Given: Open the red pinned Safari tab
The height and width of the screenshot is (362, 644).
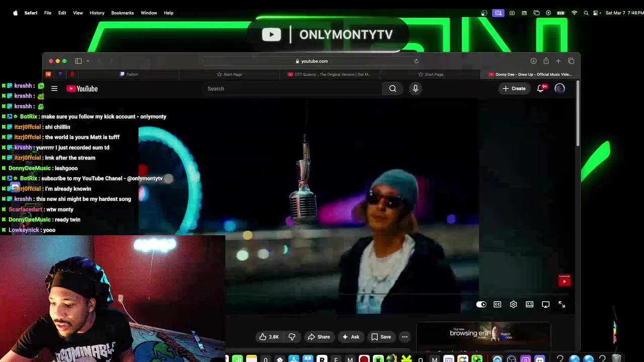Looking at the screenshot, I should click(72, 74).
